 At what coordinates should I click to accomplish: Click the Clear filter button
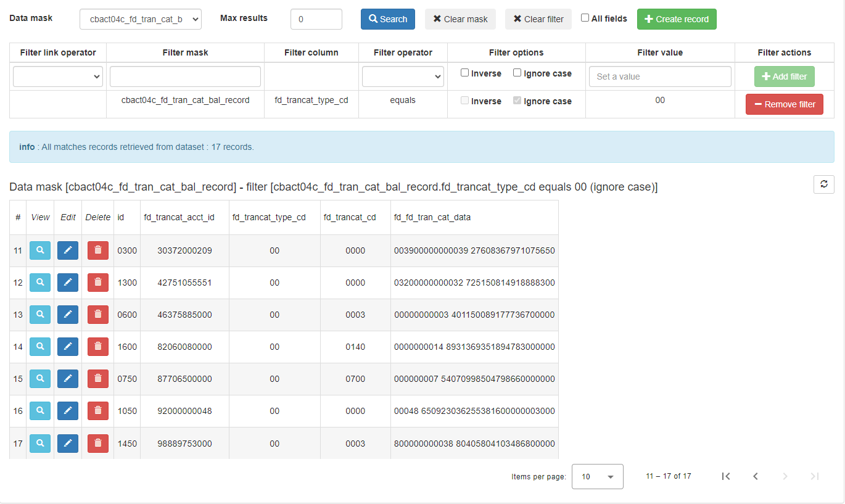[538, 19]
